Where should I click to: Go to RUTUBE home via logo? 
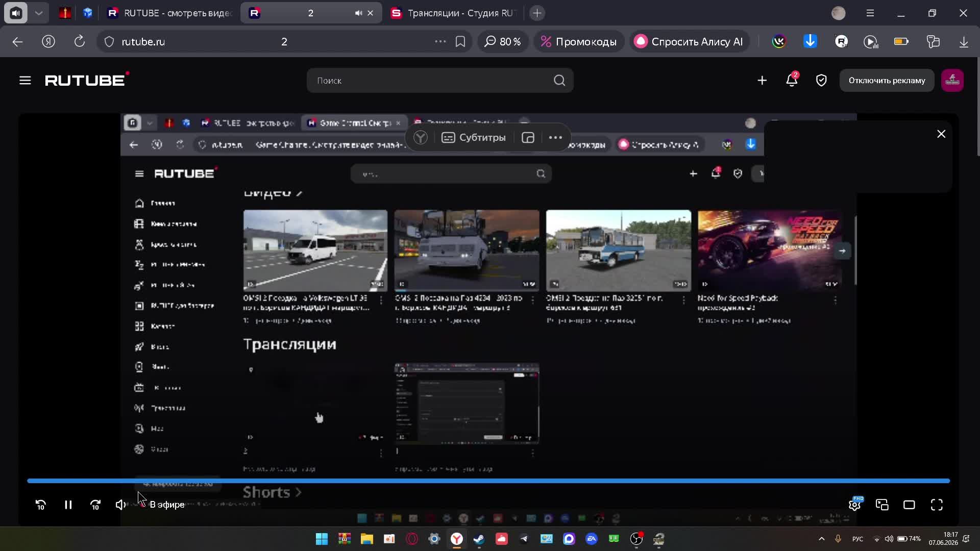tap(87, 80)
